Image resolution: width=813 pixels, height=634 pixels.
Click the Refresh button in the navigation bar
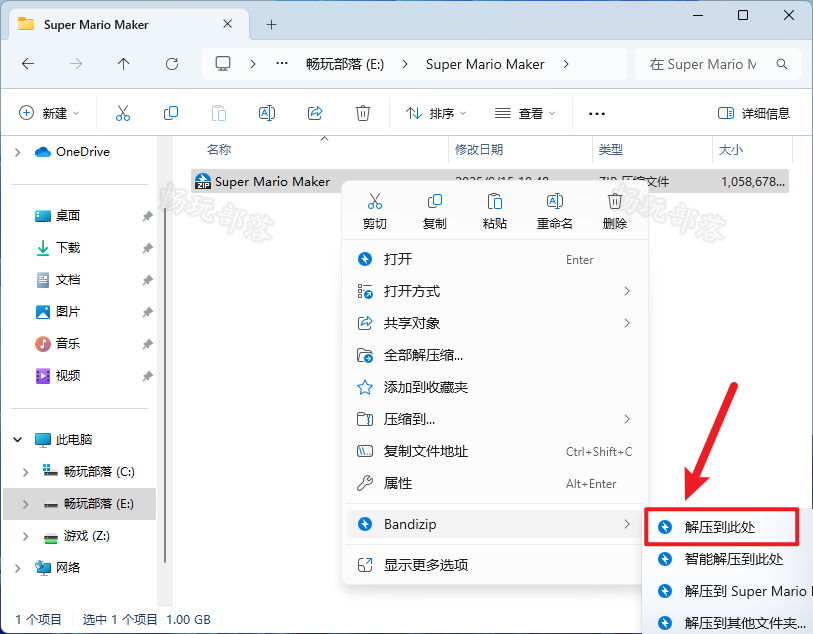coord(172,64)
